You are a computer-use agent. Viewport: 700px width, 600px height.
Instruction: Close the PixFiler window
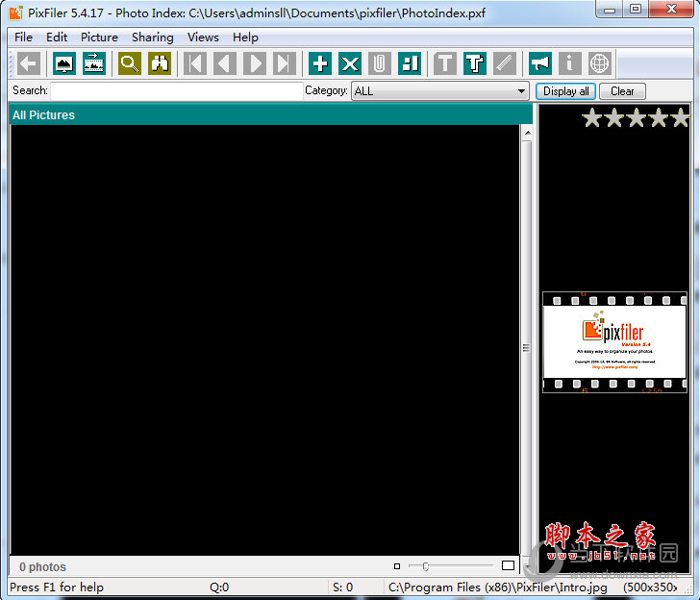tap(671, 10)
